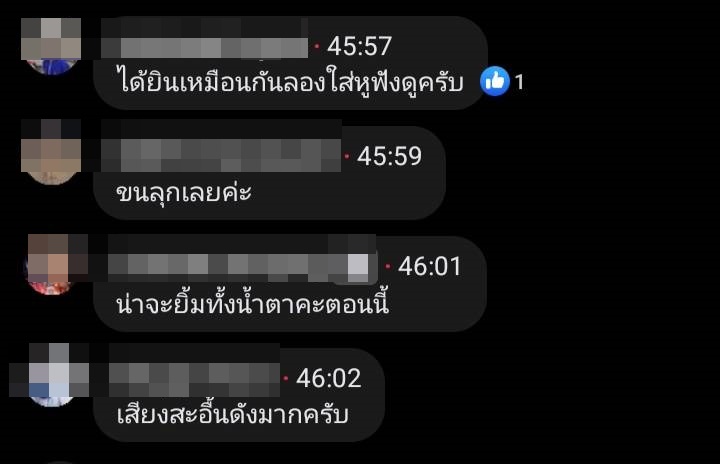Click the blue like reaction icon

click(495, 81)
